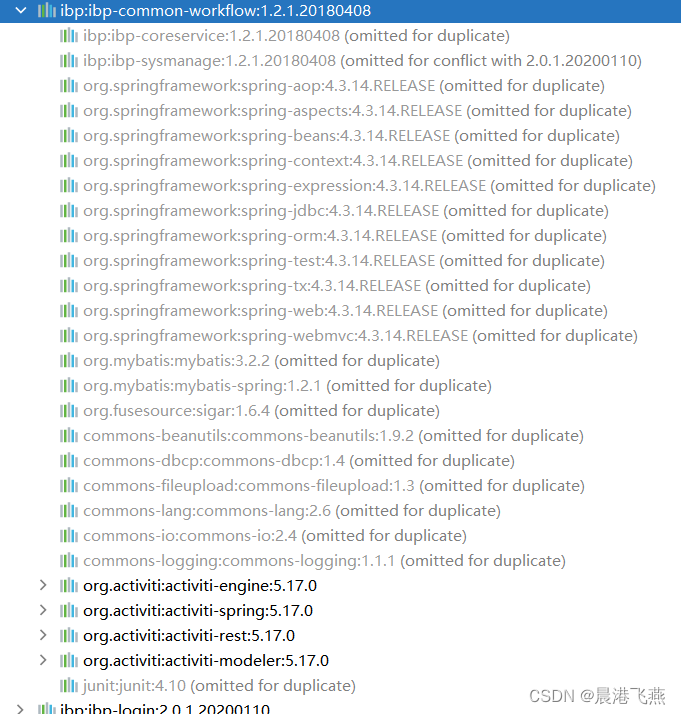Click the library icon beside spring-orm
681x714 pixels.
(x=69, y=235)
